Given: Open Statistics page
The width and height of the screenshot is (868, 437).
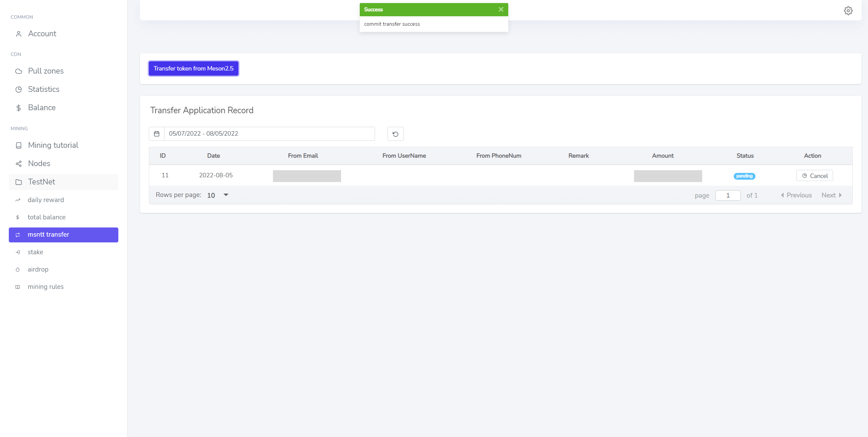Looking at the screenshot, I should click(64, 89).
